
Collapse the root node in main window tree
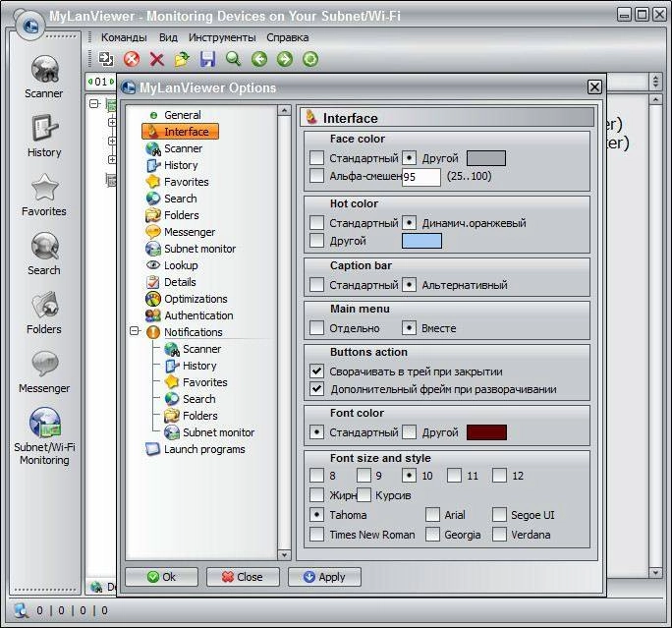tap(94, 104)
